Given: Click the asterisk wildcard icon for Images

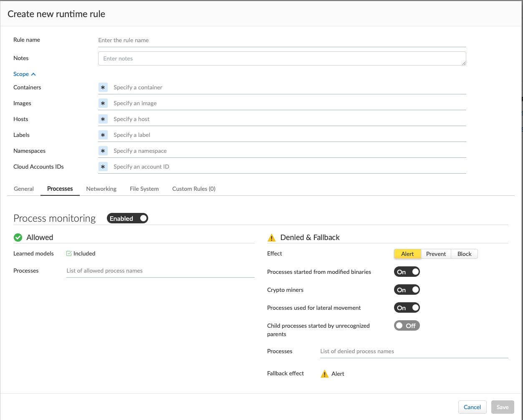Looking at the screenshot, I should (103, 103).
